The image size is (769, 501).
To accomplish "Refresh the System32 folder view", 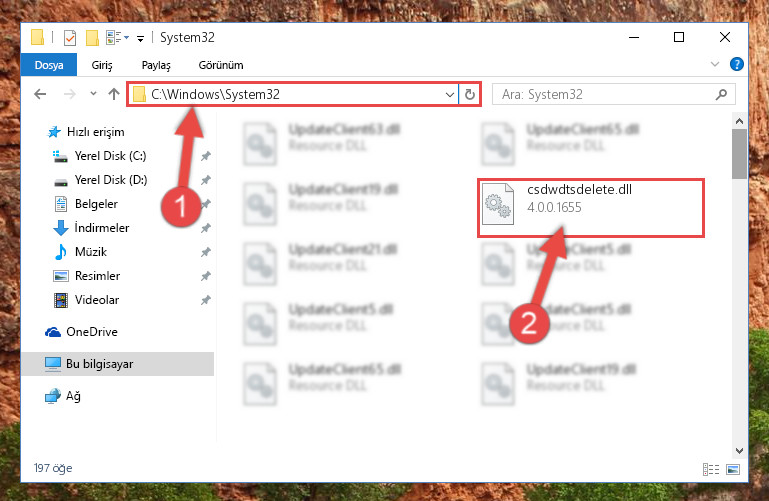I will pos(470,94).
